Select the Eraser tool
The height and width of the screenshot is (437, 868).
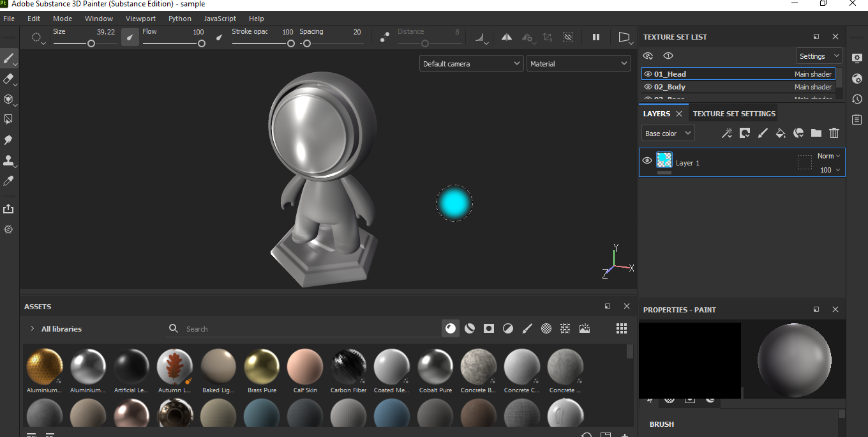[8, 79]
